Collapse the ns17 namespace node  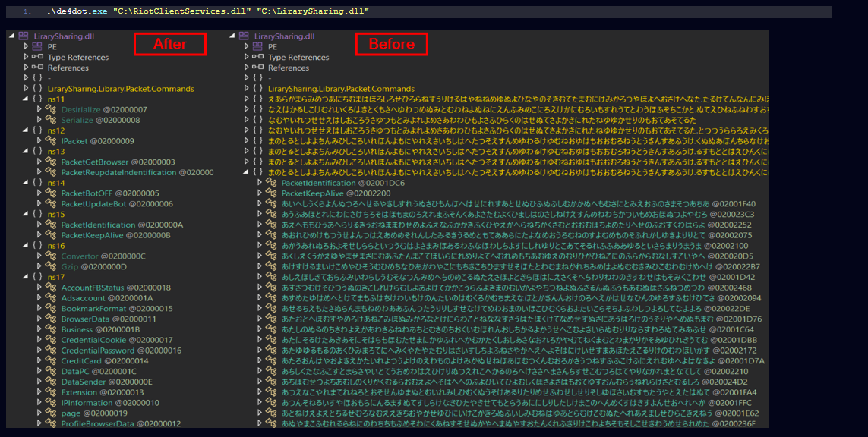pos(26,277)
